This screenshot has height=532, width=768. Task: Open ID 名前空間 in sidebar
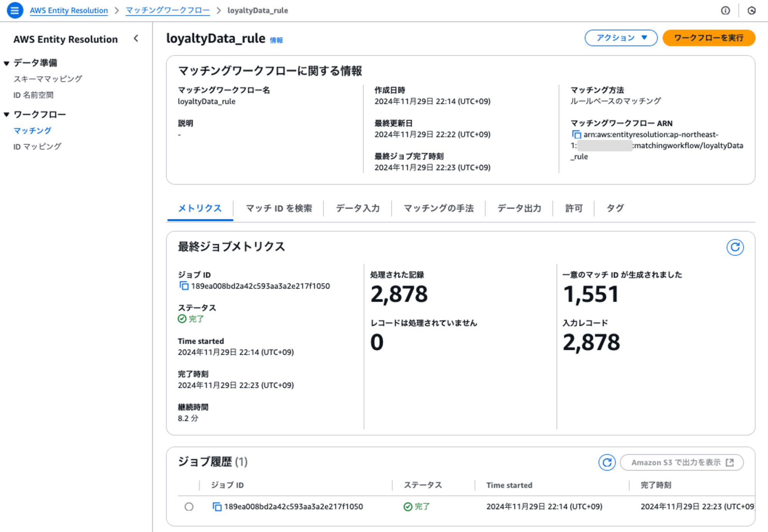tap(33, 95)
